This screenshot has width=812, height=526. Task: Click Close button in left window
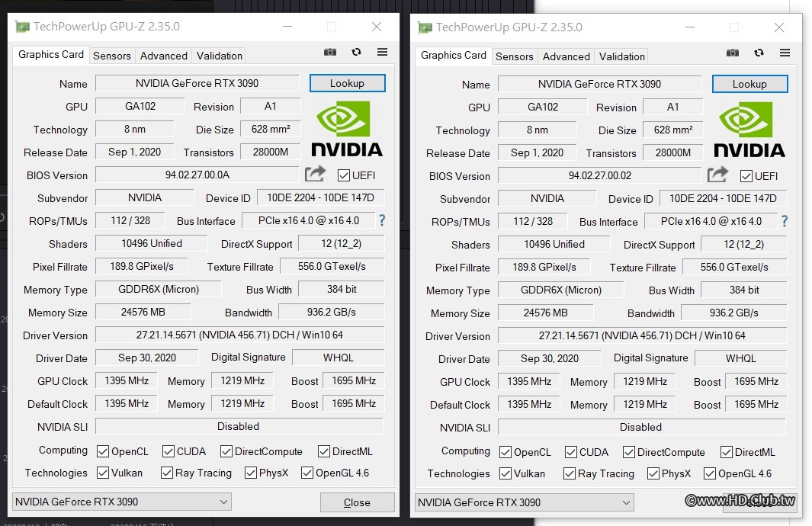(x=358, y=502)
